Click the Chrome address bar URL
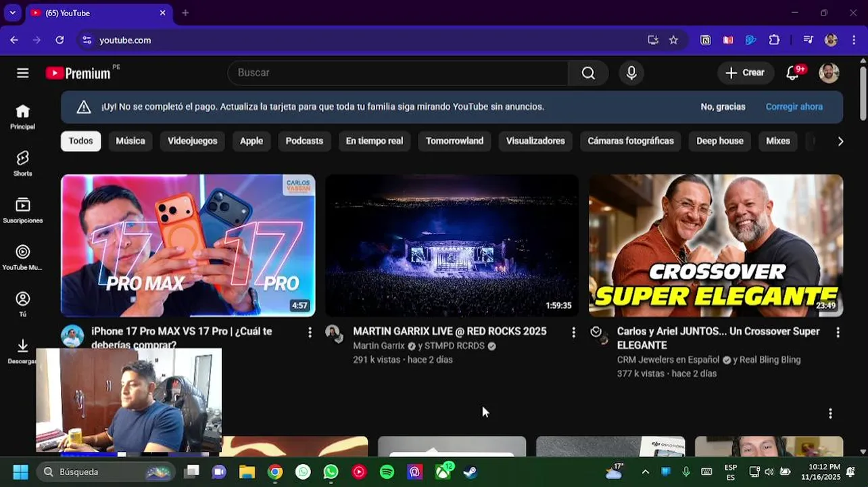 click(x=125, y=40)
